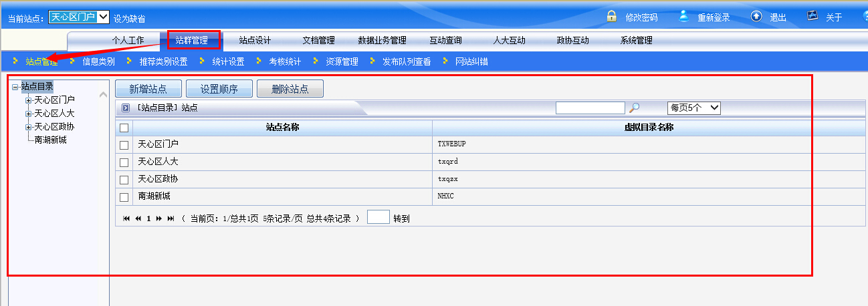Image resolution: width=868 pixels, height=306 pixels.
Task: Go to last page icon
Action: click(171, 218)
